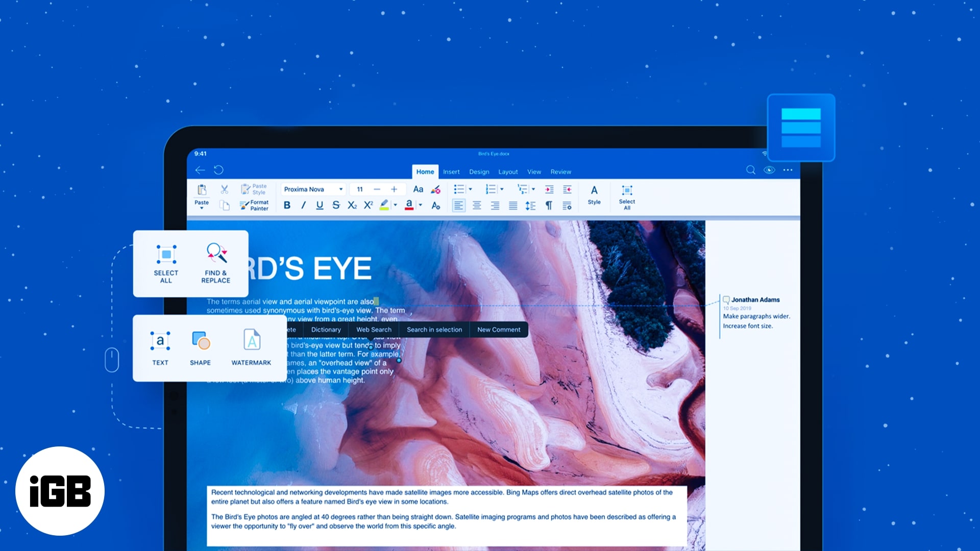The height and width of the screenshot is (551, 980).
Task: Apply strikethrough formatting
Action: pos(336,205)
